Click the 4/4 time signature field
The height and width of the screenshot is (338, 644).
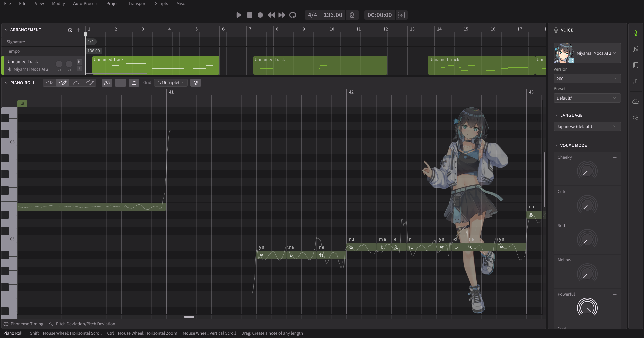pyautogui.click(x=312, y=15)
